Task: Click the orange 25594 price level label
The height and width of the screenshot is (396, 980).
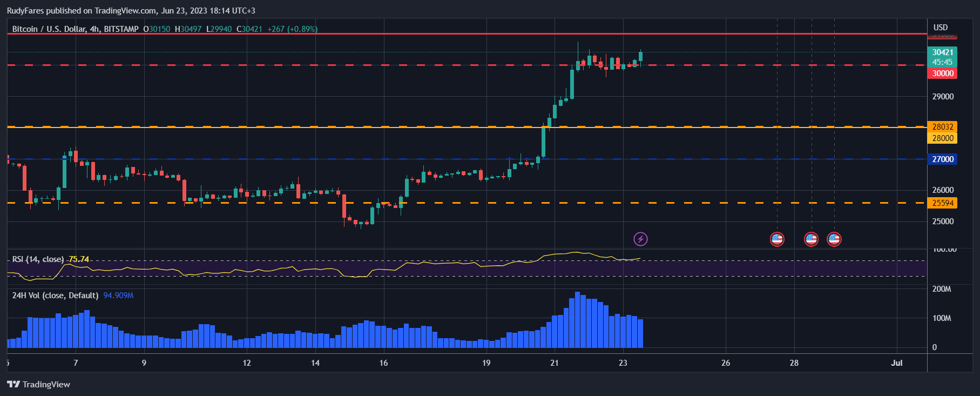Action: tap(942, 203)
